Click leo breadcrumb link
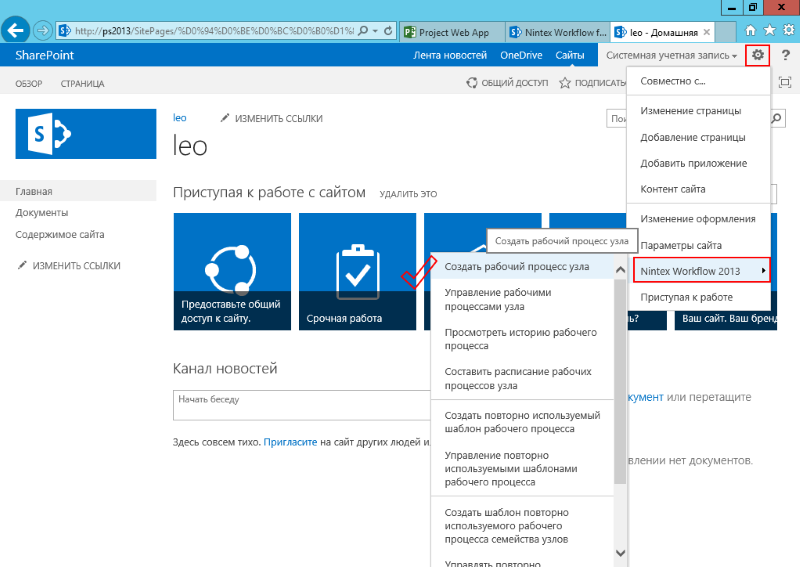Image resolution: width=800 pixels, height=567 pixels. point(180,117)
